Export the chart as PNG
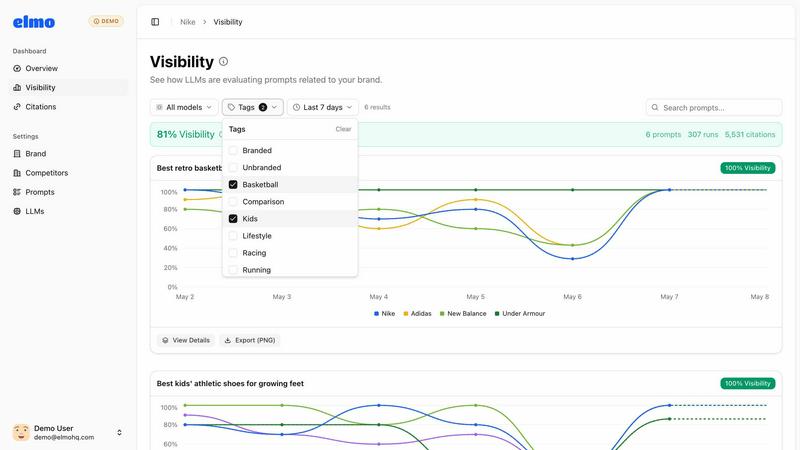800x450 pixels. 250,340
